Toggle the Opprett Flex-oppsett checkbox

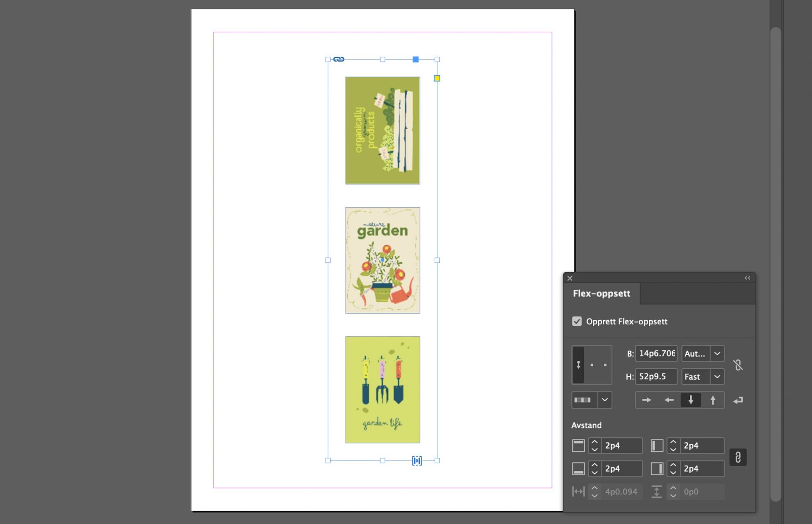pos(577,321)
